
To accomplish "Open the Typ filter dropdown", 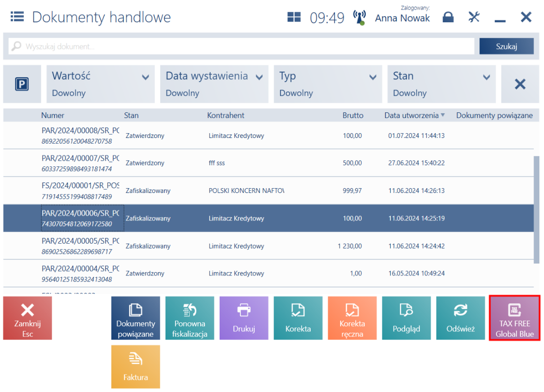I will (x=328, y=84).
